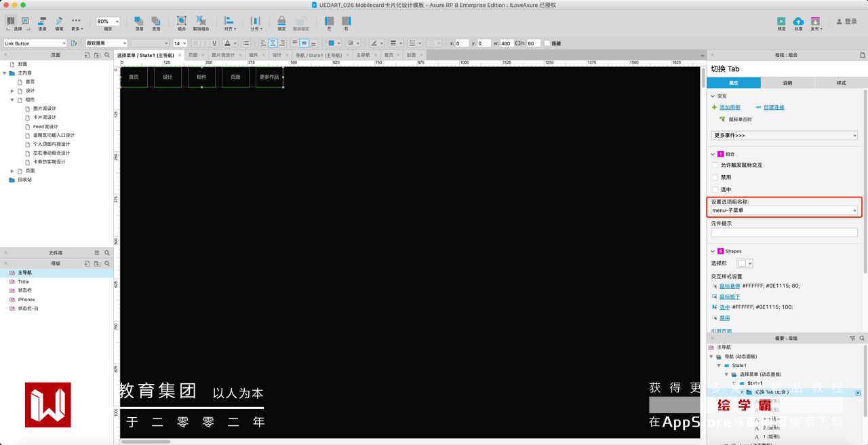Viewport: 868px width, 445px height.
Task: Open the 发布 publish menu
Action: pos(816,23)
